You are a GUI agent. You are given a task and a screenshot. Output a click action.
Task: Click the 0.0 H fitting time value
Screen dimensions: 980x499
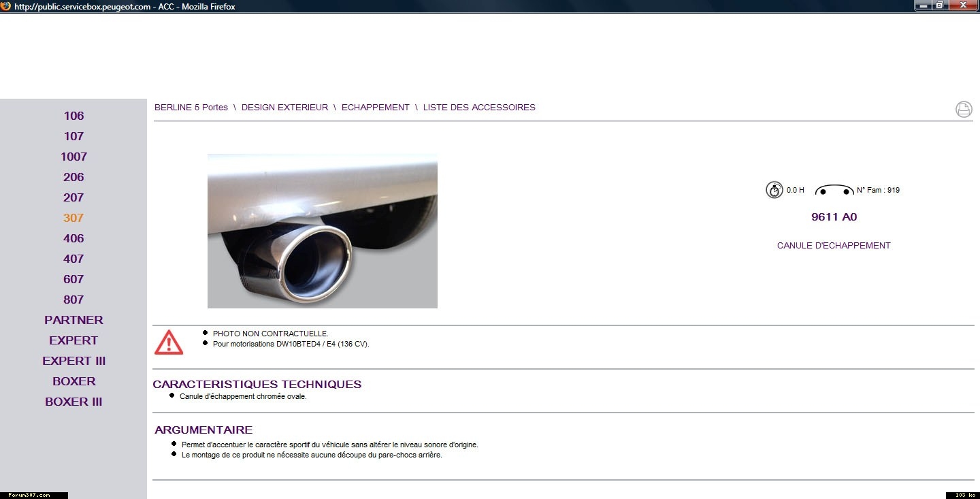point(795,191)
